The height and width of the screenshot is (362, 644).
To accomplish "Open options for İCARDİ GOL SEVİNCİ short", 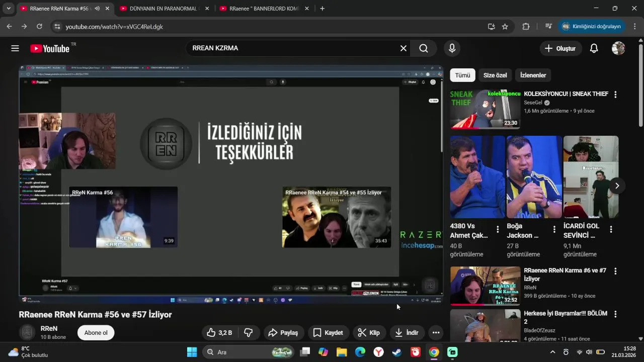I will point(611,229).
